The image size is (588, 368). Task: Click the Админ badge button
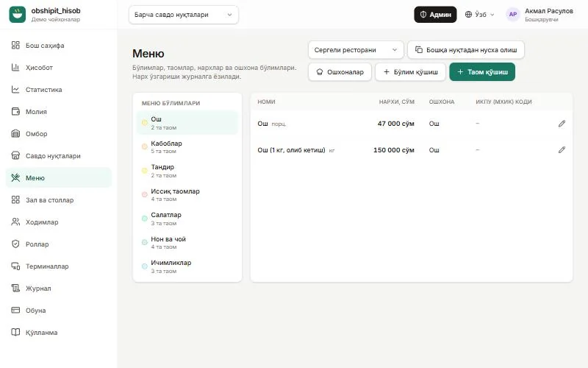click(435, 15)
